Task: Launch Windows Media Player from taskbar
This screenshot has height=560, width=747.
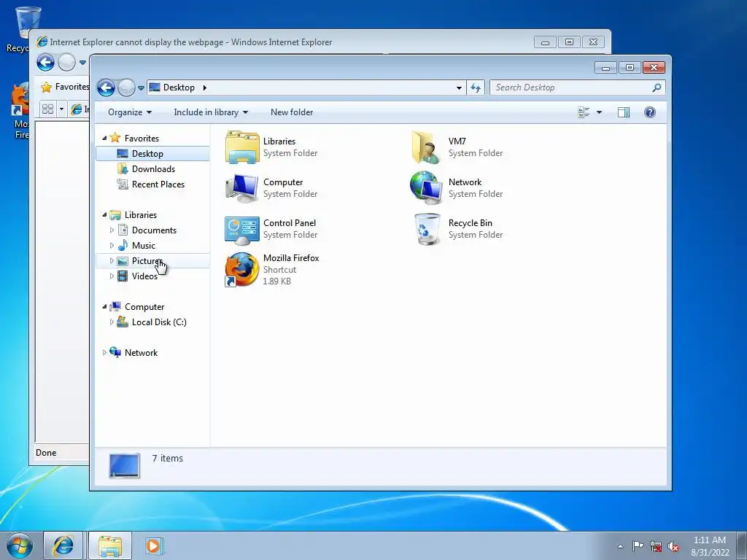Action: click(153, 545)
